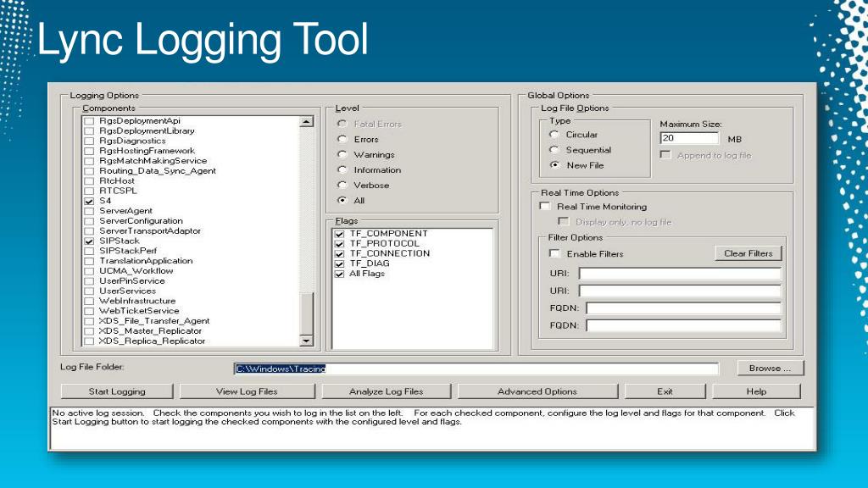Check the SIPStackPerf component

pos(89,251)
